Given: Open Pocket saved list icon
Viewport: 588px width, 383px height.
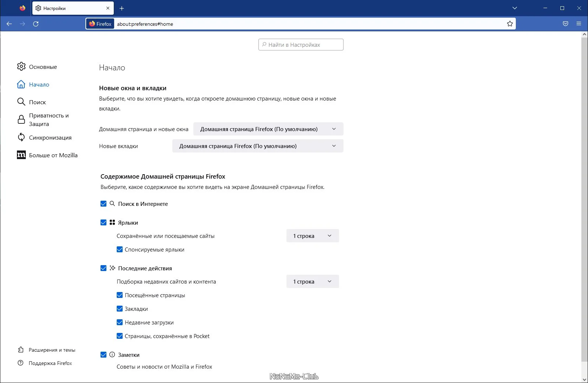Looking at the screenshot, I should tap(566, 24).
